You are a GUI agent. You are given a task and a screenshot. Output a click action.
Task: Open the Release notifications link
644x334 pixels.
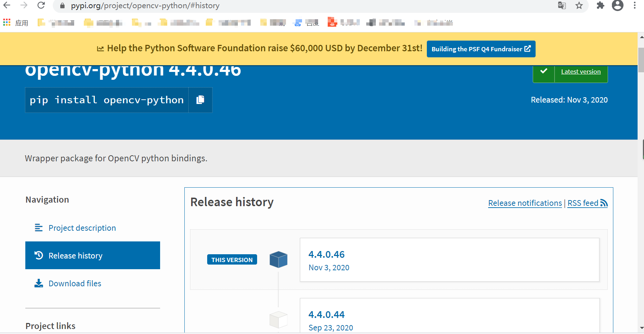coord(525,203)
